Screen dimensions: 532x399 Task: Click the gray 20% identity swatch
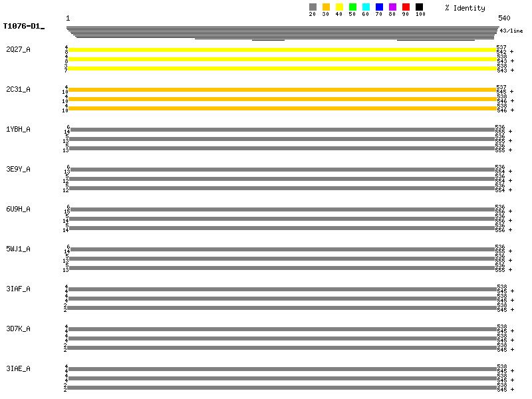tap(313, 7)
